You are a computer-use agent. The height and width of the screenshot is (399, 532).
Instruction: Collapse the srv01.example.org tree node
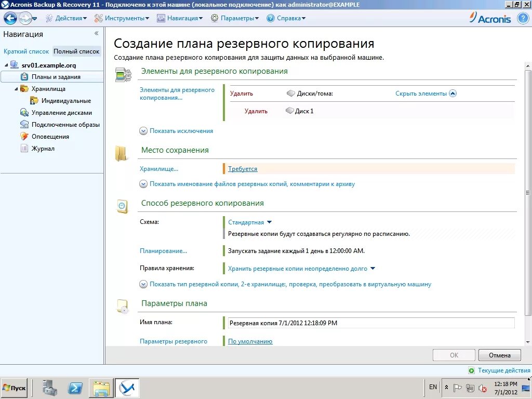pos(6,65)
